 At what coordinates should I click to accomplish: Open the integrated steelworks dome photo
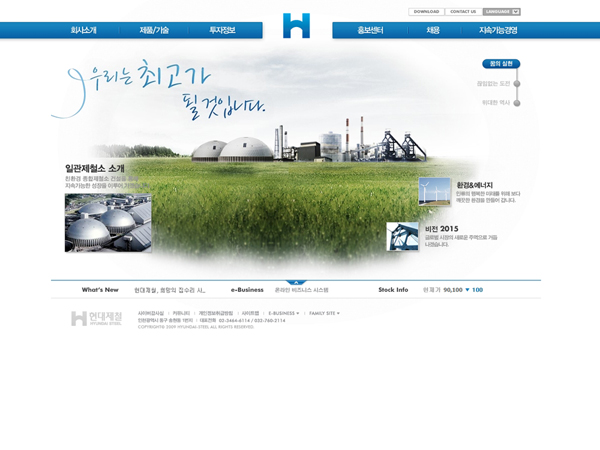pyautogui.click(x=108, y=222)
